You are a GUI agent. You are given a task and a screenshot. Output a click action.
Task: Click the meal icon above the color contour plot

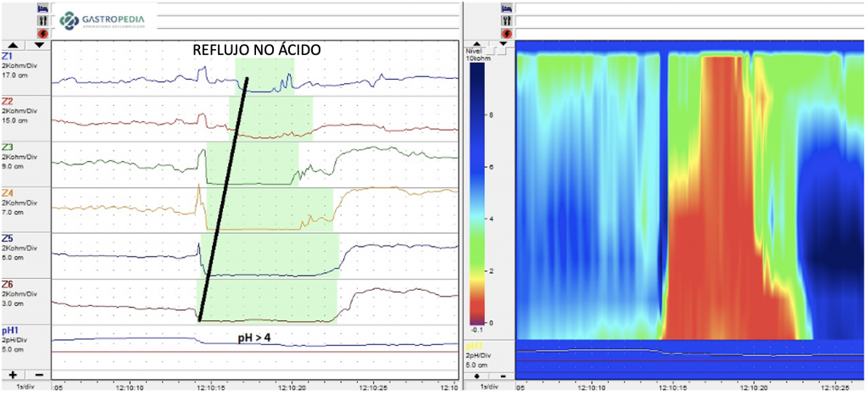(x=507, y=19)
